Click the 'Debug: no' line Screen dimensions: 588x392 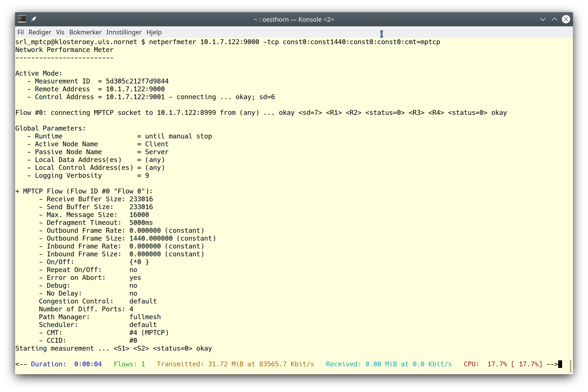pyautogui.click(x=88, y=285)
